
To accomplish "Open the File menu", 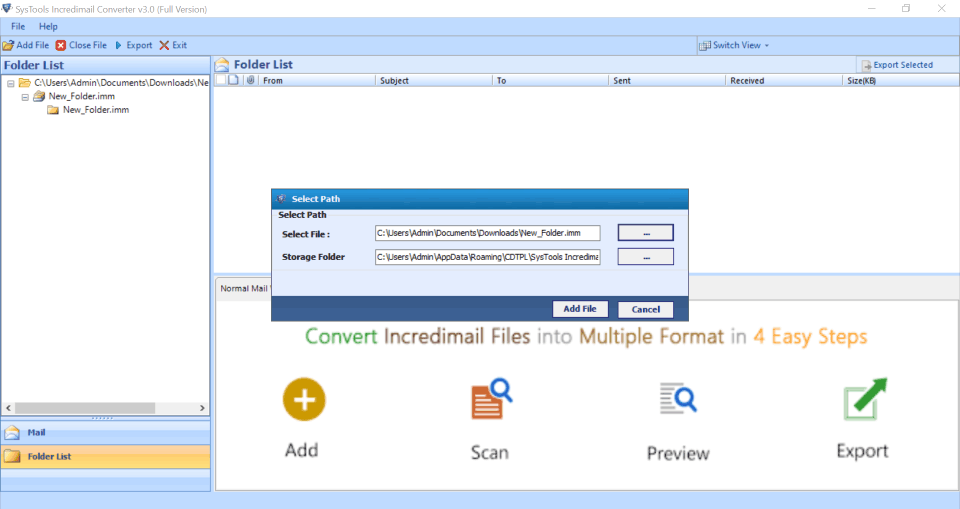I will [18, 26].
